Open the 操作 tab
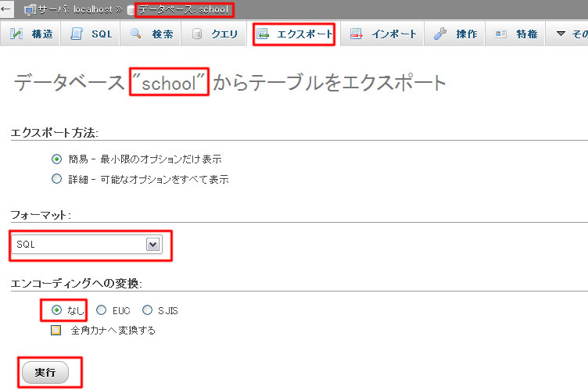Image resolution: width=588 pixels, height=390 pixels. tap(454, 34)
